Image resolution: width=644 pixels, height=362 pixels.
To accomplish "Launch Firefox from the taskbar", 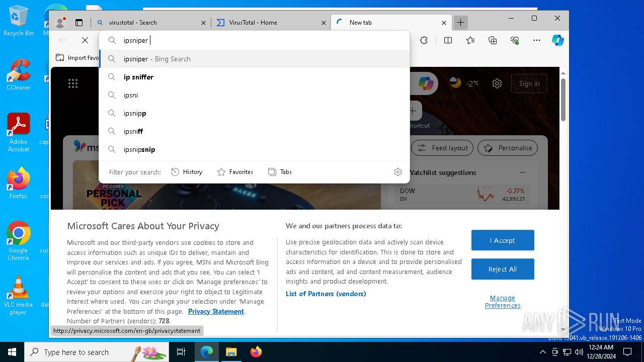I will tap(256, 352).
